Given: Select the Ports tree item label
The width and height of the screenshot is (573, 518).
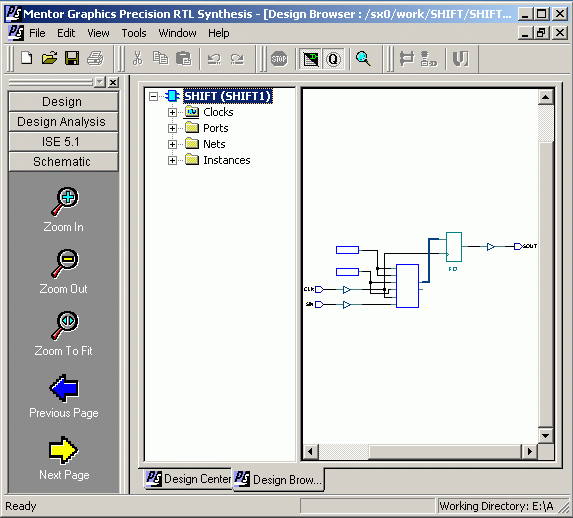Looking at the screenshot, I should (216, 128).
